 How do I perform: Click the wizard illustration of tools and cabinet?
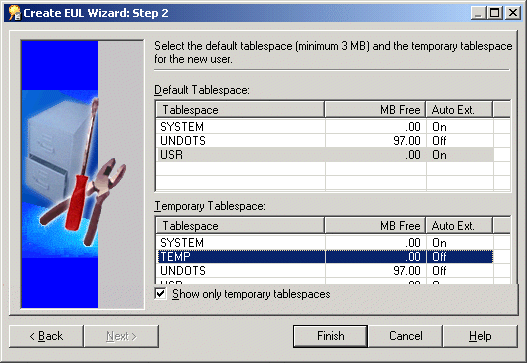83,174
